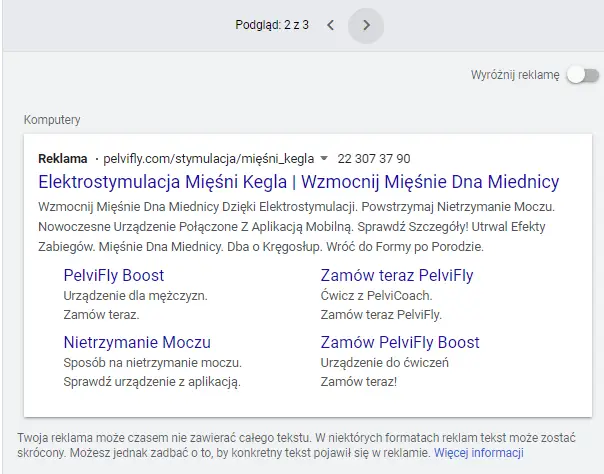Click the description line starting Wzmocnij Mięśnie Dna Miednicy Dzięki
Image resolution: width=604 pixels, height=474 pixels.
tap(297, 207)
